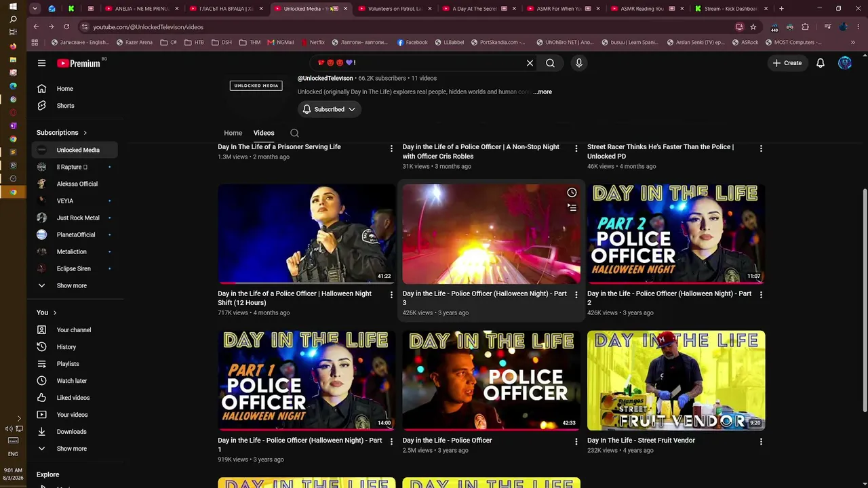This screenshot has height=488, width=868.
Task: Open the Subscribed notification dropdown
Action: 330,109
